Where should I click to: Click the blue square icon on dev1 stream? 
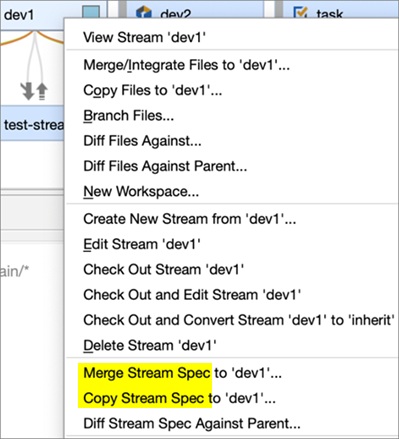[x=91, y=14]
